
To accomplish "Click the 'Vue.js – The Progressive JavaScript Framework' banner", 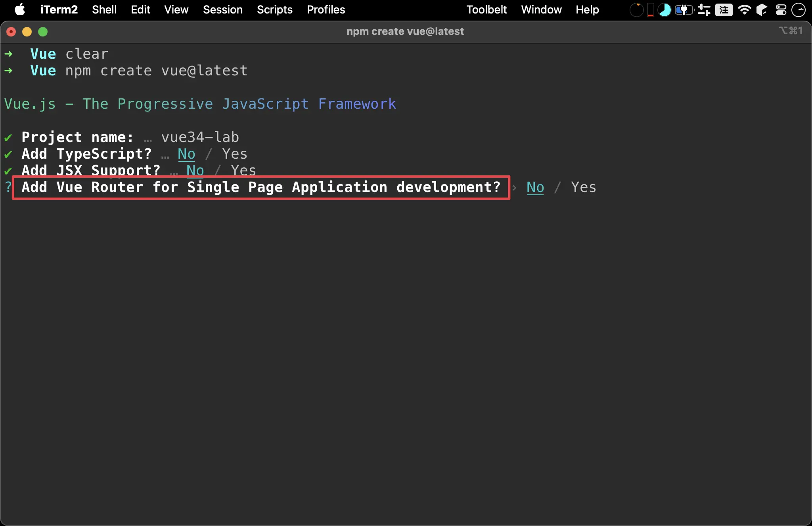I will click(200, 104).
